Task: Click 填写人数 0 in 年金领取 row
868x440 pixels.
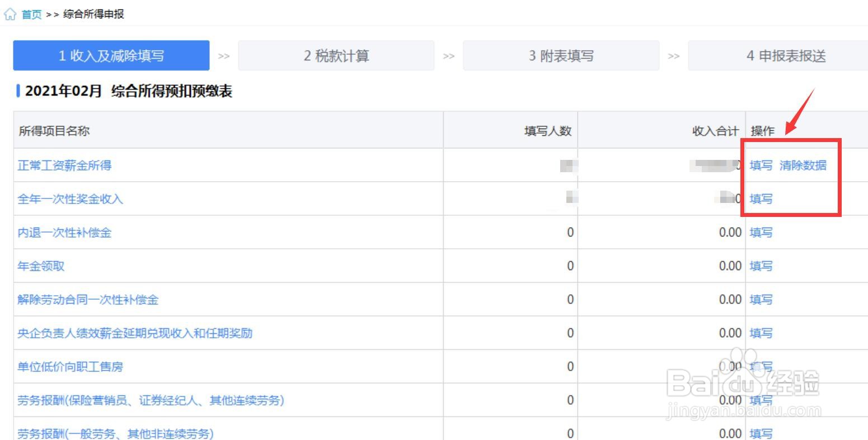Action: click(570, 266)
